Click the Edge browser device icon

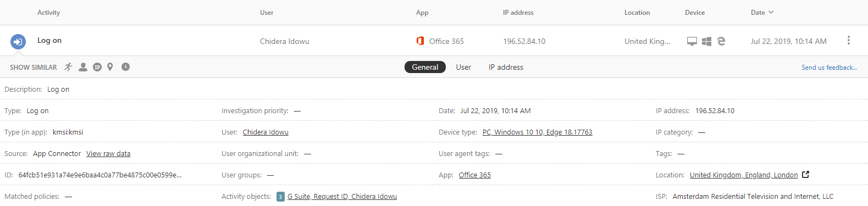coord(721,41)
